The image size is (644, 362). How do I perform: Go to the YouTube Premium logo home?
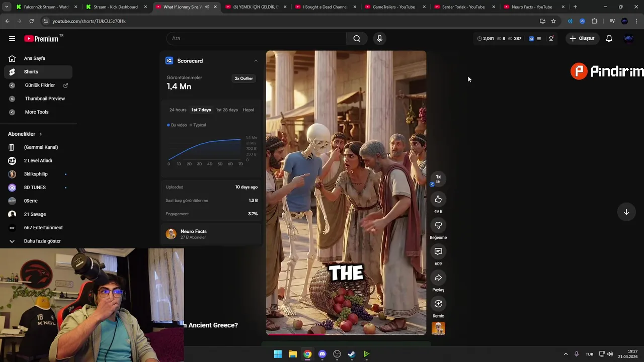43,38
